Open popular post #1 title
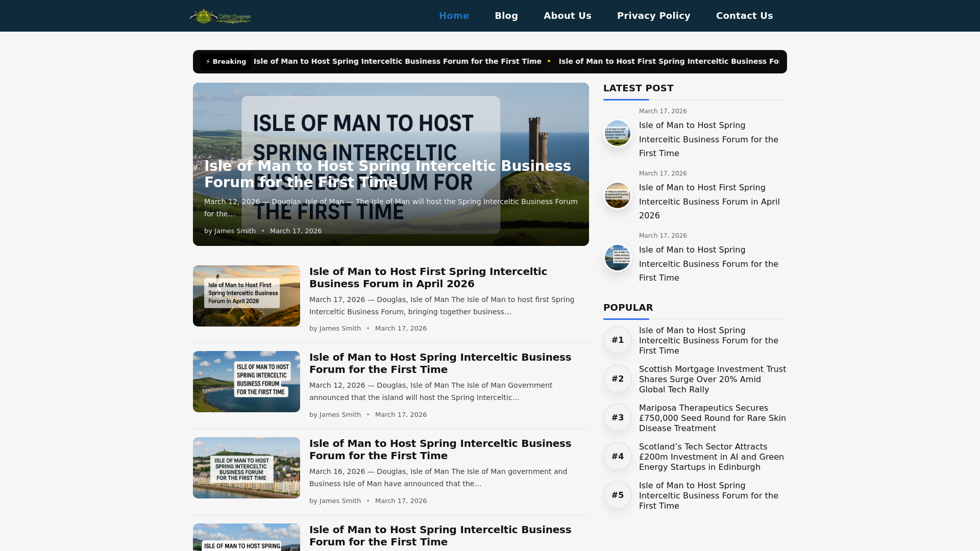The height and width of the screenshot is (551, 980). tap(708, 341)
